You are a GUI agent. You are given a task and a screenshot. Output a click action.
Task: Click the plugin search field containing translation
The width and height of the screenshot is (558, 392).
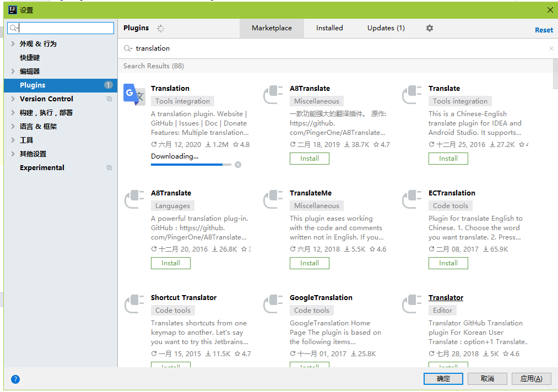tap(337, 48)
